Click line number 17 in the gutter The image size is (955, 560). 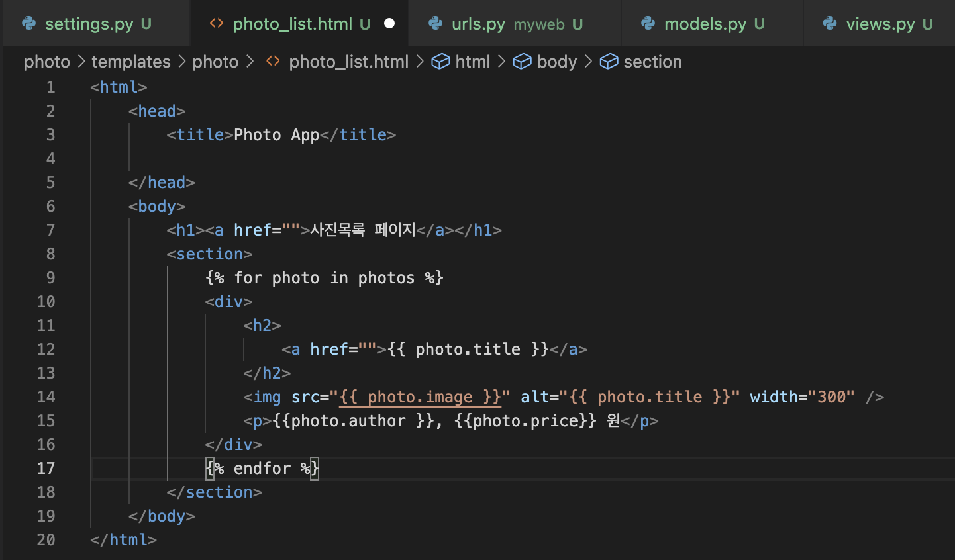(x=46, y=469)
